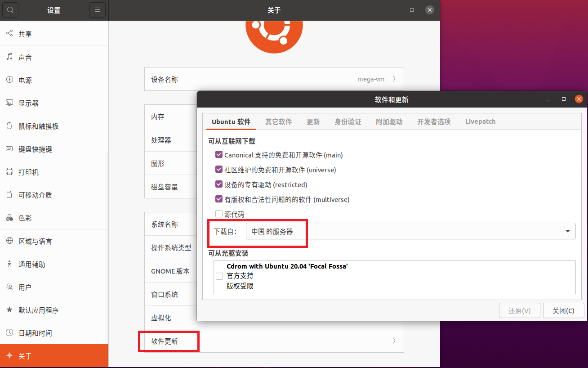Select 声音 in the Settings sidebar
The image size is (588, 368).
pos(54,57)
